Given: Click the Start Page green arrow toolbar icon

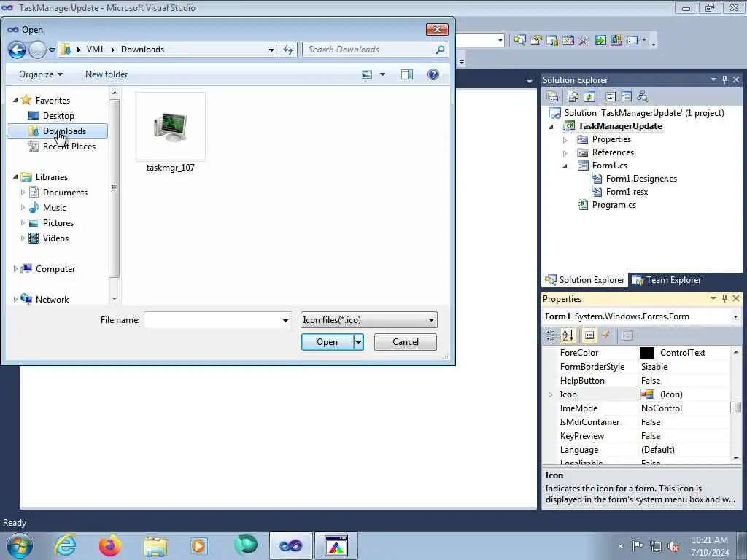Looking at the screenshot, I should coord(600,41).
